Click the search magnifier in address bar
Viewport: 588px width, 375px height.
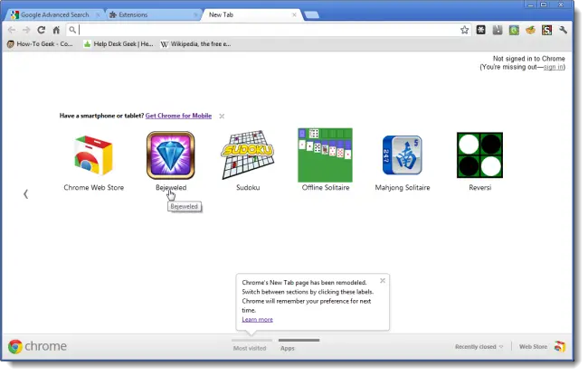[x=72, y=30]
